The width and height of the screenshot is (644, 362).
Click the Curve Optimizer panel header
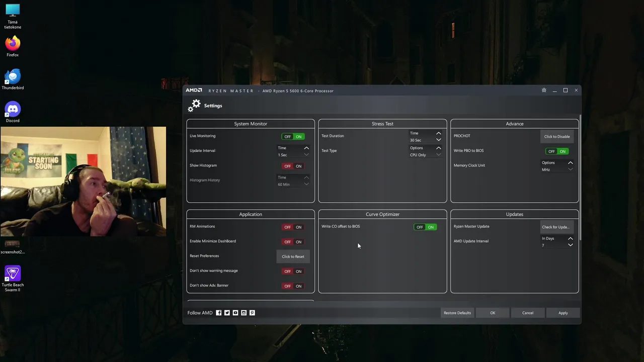pos(382,214)
